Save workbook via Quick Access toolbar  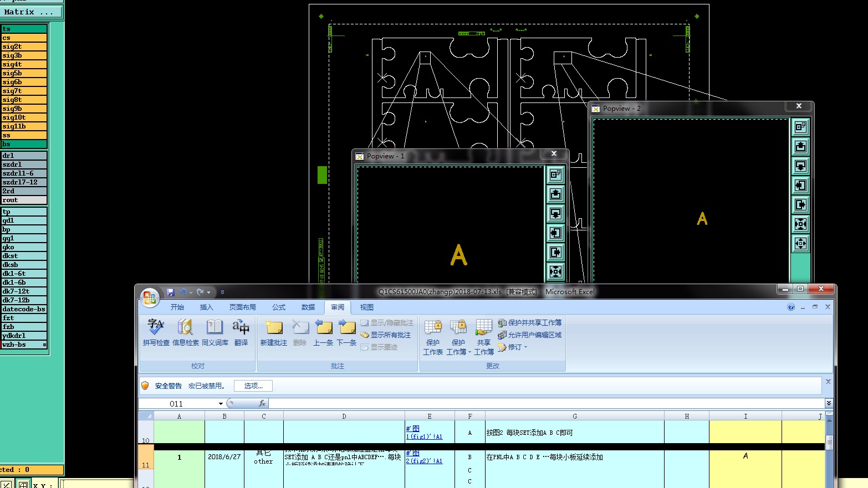coord(171,292)
